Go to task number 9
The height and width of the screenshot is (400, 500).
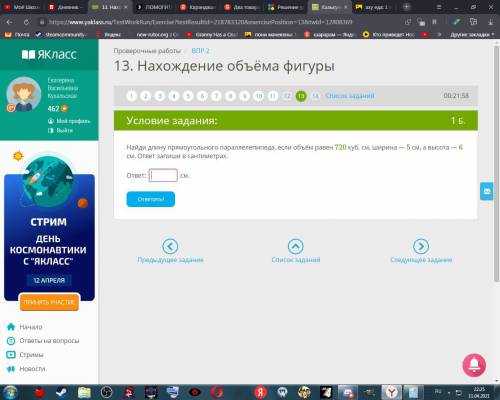244,96
